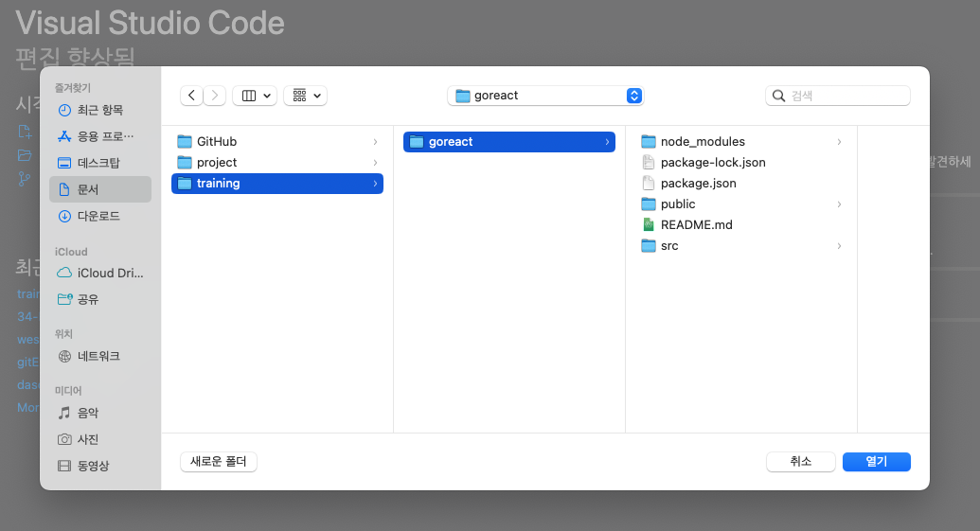Click the src folder icon
The height and width of the screenshot is (531, 980).
tap(648, 245)
